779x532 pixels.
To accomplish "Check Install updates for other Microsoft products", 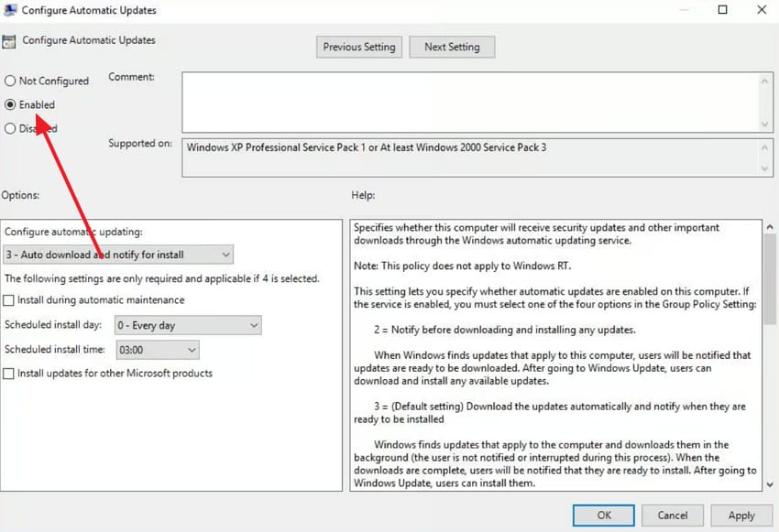I will point(9,373).
